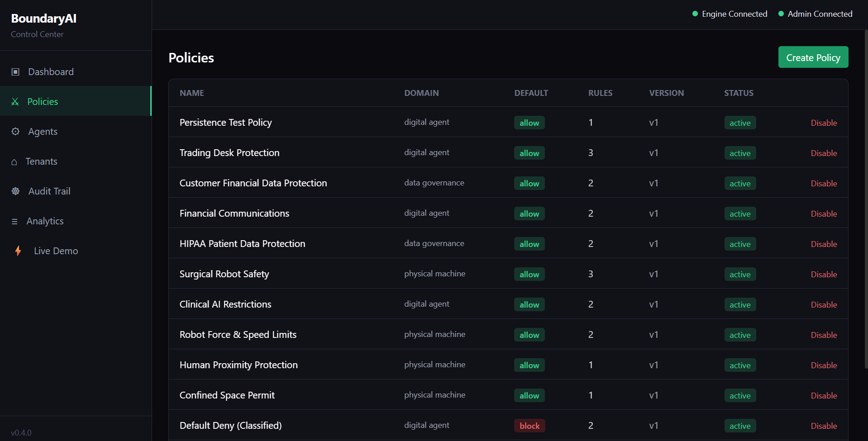
Task: Click the Admin Connected status dot
Action: tap(781, 14)
